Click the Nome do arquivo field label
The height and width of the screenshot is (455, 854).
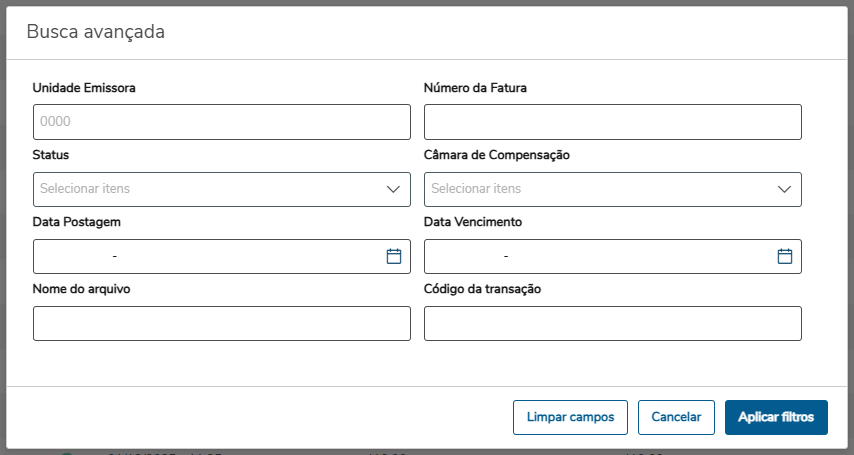pos(82,289)
